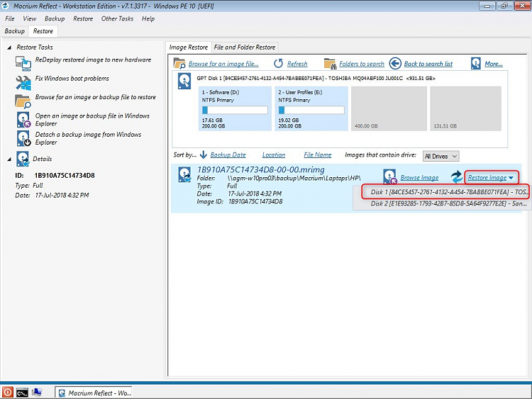Click the Fix Windows boot problems icon
The width and height of the screenshot is (532, 399).
tap(23, 82)
